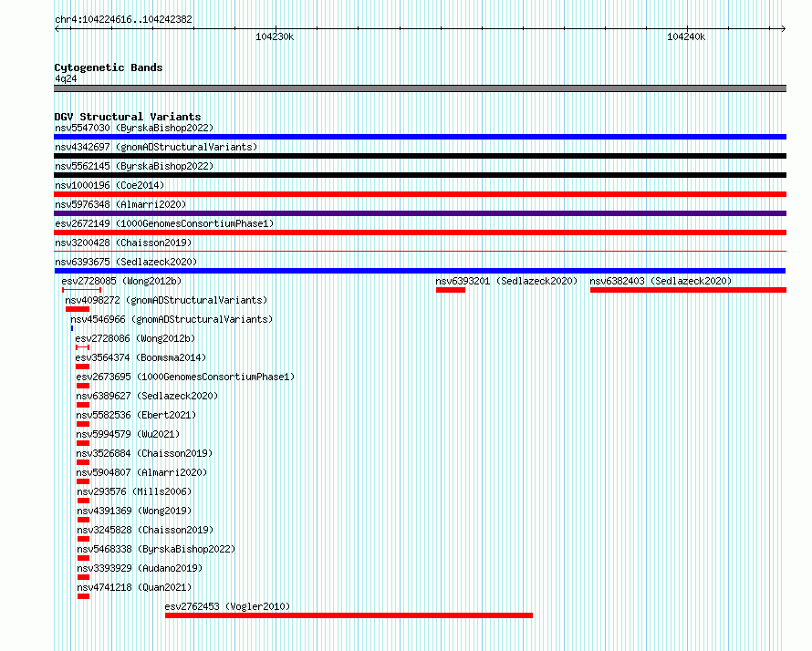The height and width of the screenshot is (651, 812).
Task: Click the black bar under nsv5562145
Action: [x=420, y=175]
